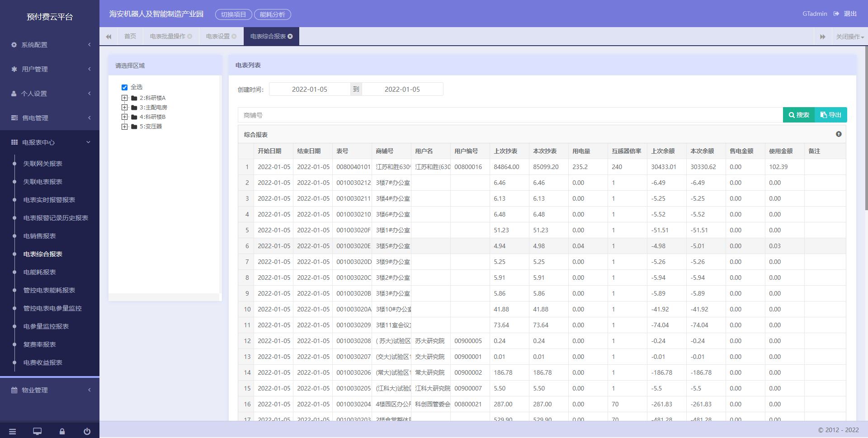
Task: Expand the 2:科研楼A tree node
Action: click(124, 98)
